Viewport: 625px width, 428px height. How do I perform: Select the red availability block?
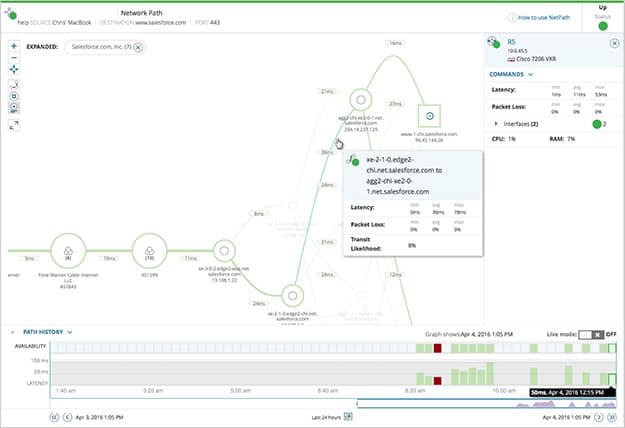point(437,348)
